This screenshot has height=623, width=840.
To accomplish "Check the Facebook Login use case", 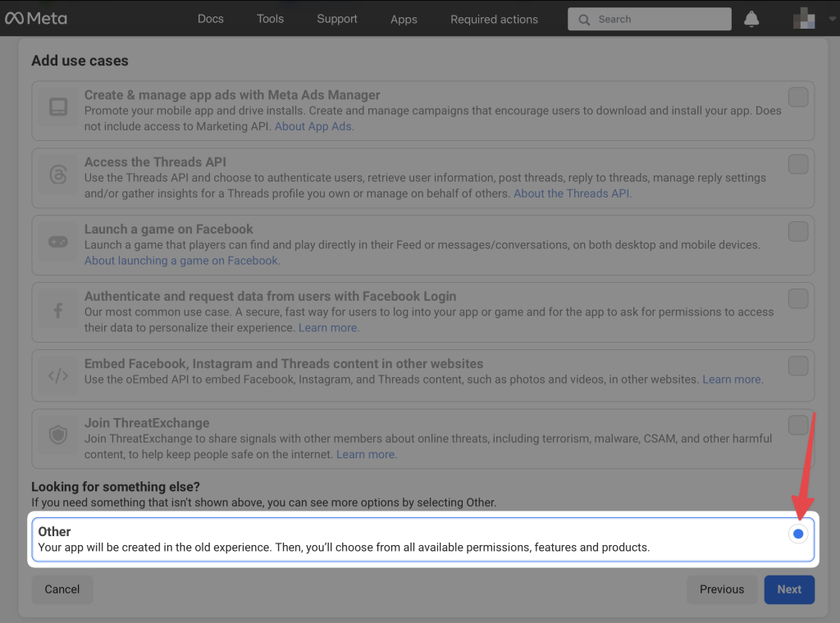I will [797, 298].
